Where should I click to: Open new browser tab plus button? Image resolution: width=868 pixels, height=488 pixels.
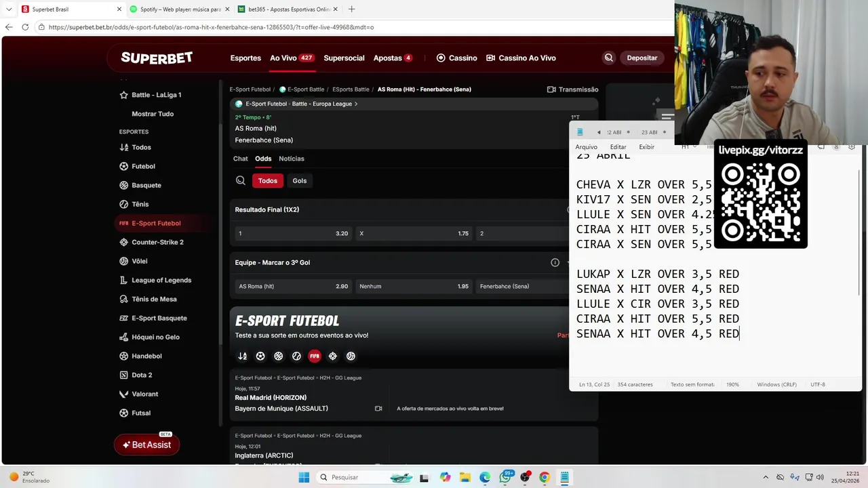pyautogui.click(x=351, y=9)
